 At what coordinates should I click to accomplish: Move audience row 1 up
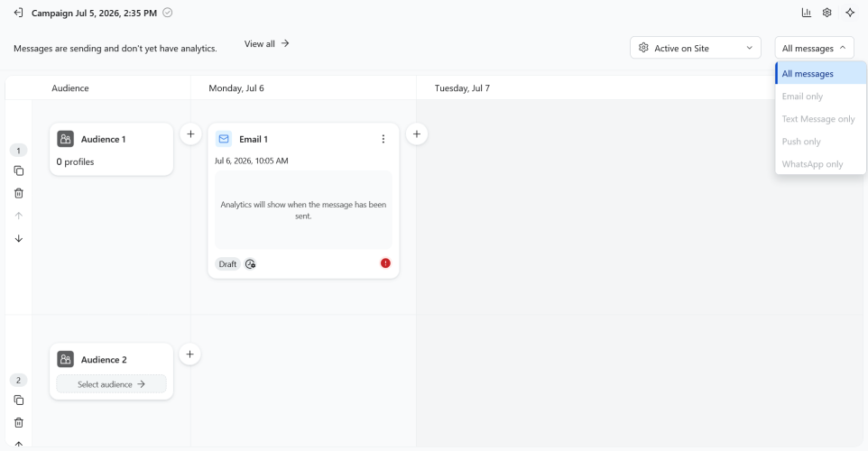(x=18, y=216)
